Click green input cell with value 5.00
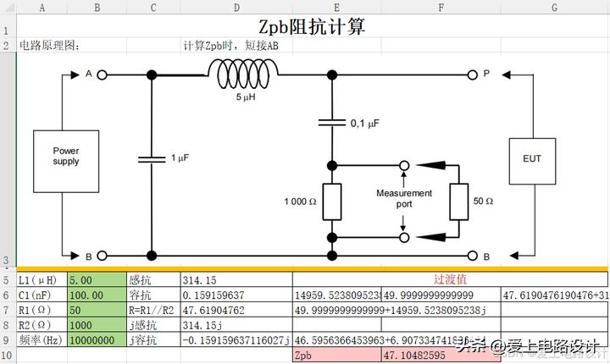 (x=97, y=280)
